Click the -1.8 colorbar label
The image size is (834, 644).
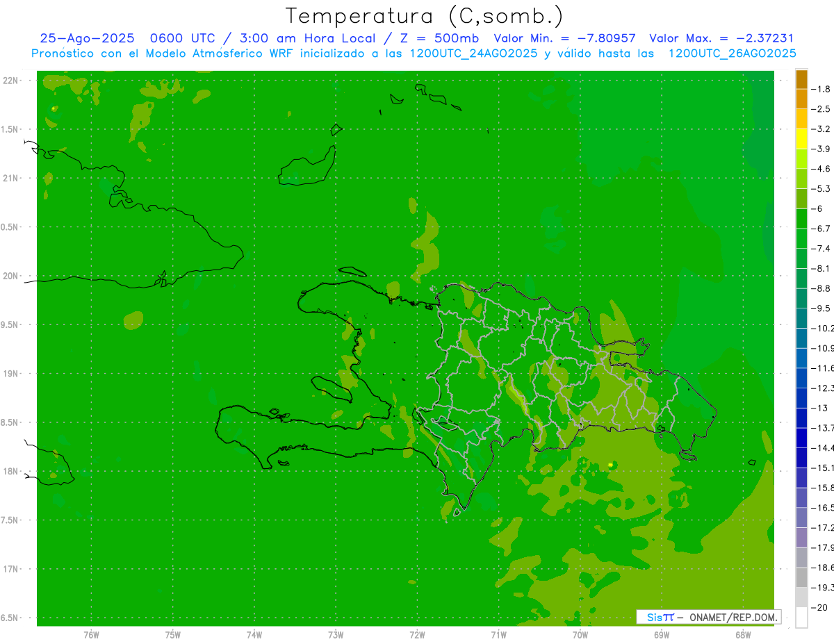point(820,90)
